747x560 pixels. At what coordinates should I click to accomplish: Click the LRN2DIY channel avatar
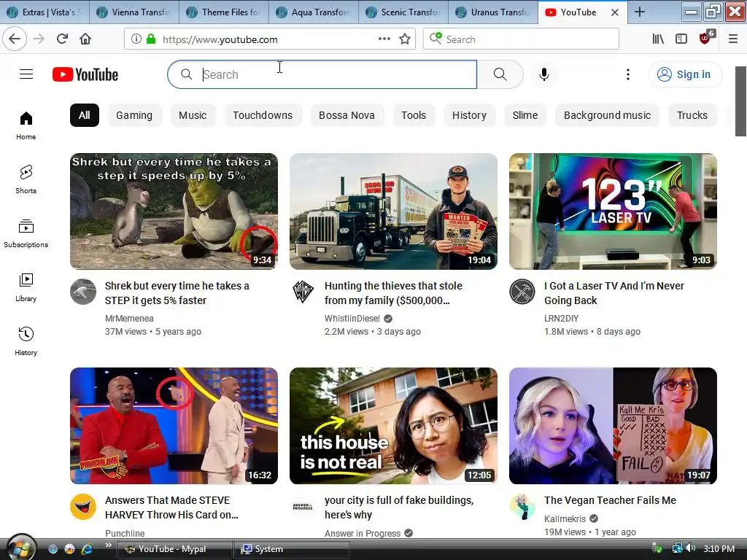522,292
